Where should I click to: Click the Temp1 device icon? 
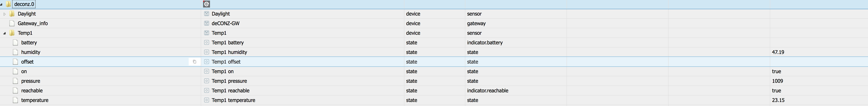207,33
